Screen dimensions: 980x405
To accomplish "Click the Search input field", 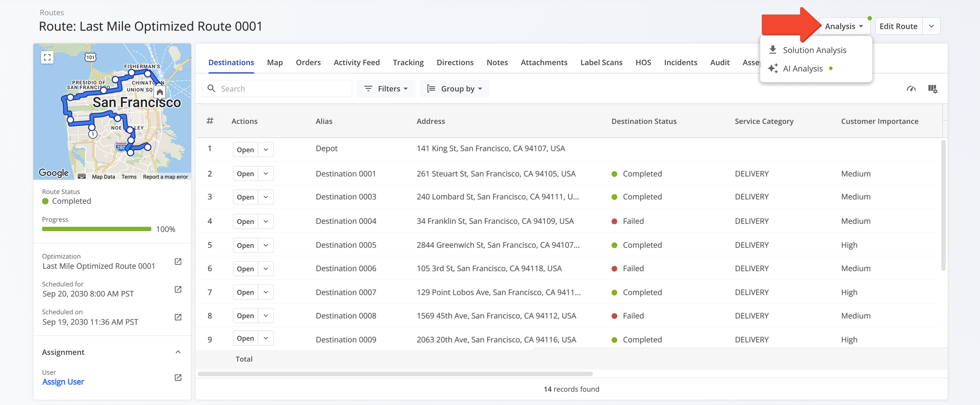I will tap(277, 88).
